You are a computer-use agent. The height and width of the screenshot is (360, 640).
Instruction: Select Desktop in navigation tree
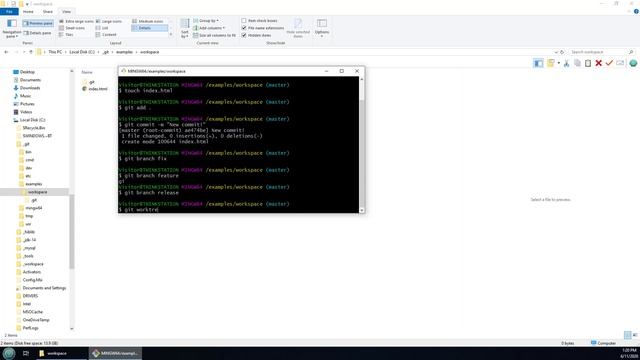(x=27, y=72)
